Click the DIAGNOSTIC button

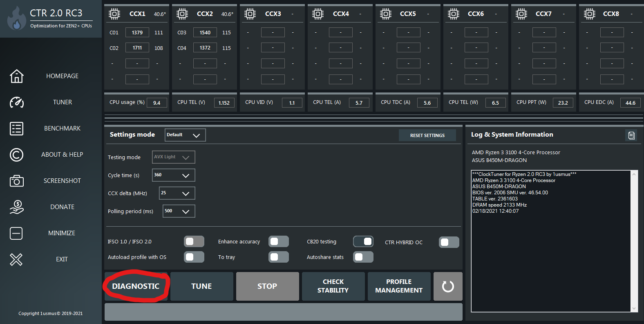(136, 286)
